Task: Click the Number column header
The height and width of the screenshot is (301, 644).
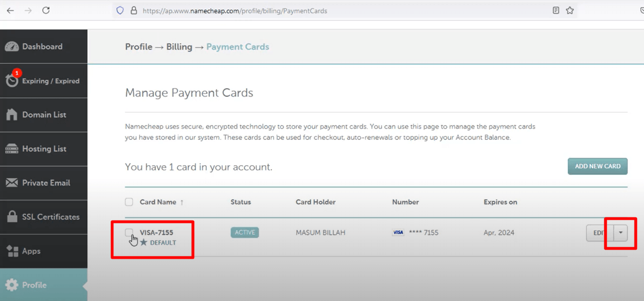Action: (x=406, y=202)
